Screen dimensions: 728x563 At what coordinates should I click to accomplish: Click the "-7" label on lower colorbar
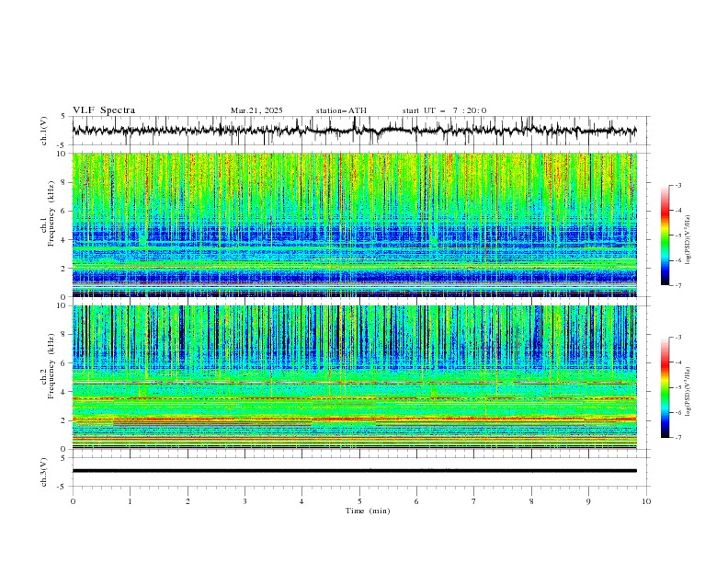[x=677, y=438]
